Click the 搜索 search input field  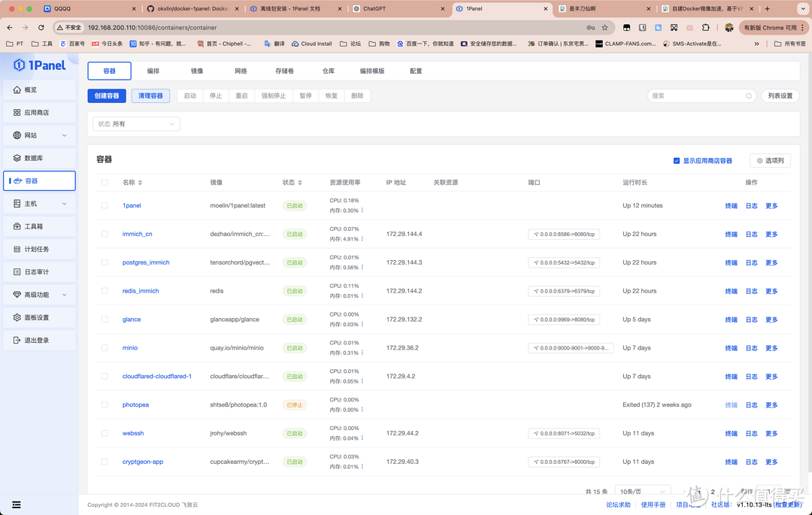695,96
